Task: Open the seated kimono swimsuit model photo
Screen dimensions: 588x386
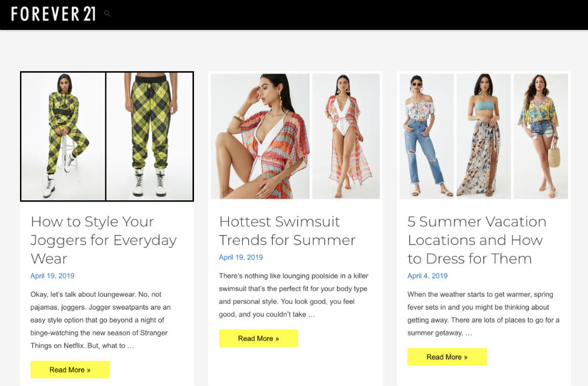Action: pos(260,136)
